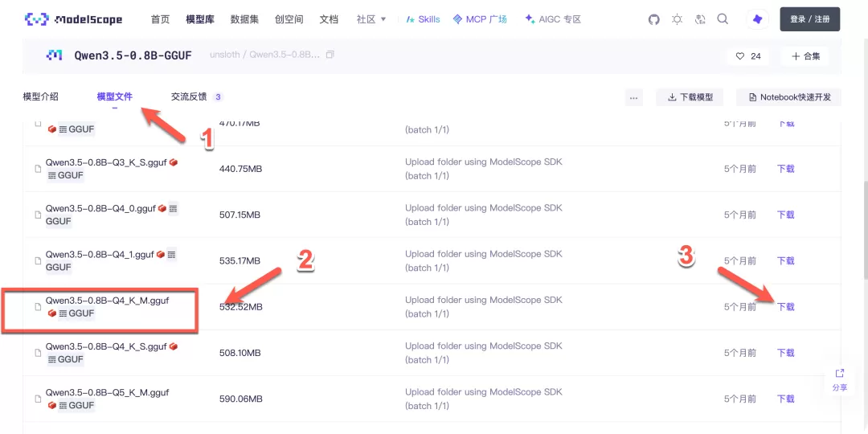The height and width of the screenshot is (434, 868).
Task: Click the file icon of Qwen3.5-0.8B-Q3_K_S.gguf
Action: click(39, 169)
